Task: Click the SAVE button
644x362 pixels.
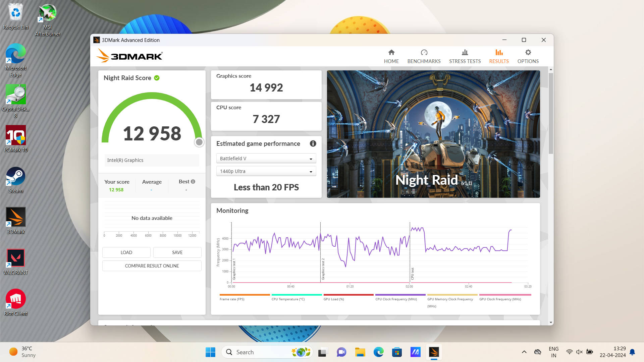Action: pyautogui.click(x=177, y=252)
